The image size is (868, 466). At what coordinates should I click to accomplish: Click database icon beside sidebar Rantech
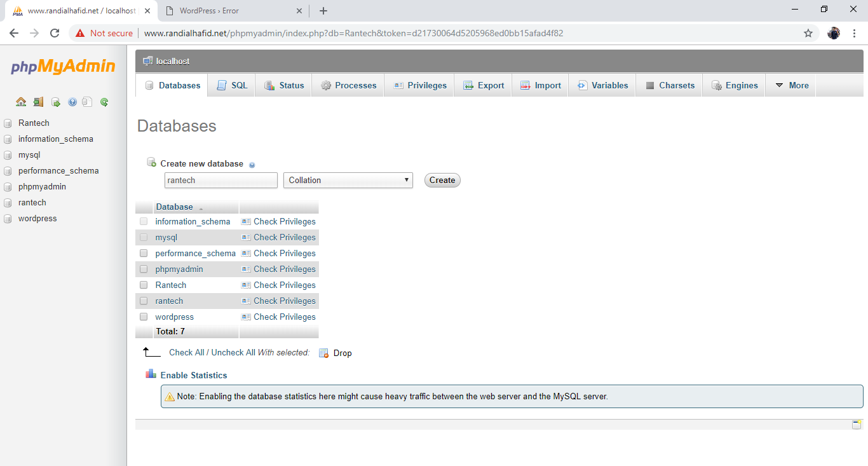[8, 123]
